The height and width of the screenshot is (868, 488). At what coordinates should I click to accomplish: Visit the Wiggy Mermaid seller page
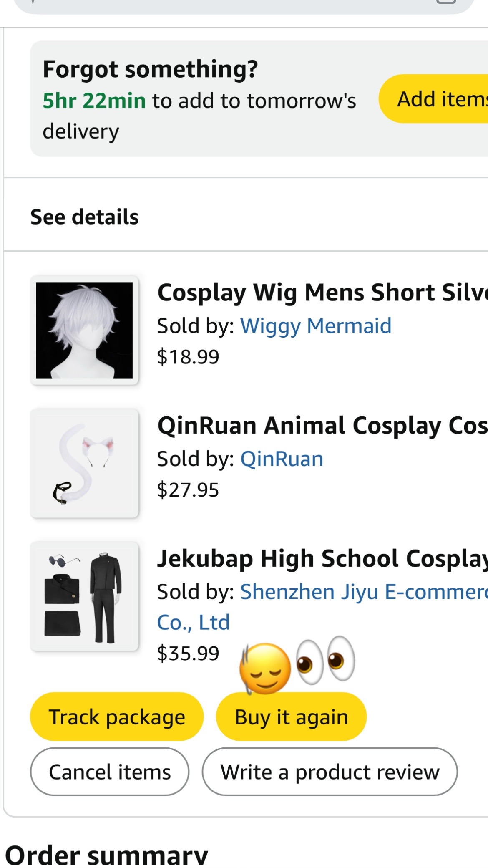[x=316, y=325]
